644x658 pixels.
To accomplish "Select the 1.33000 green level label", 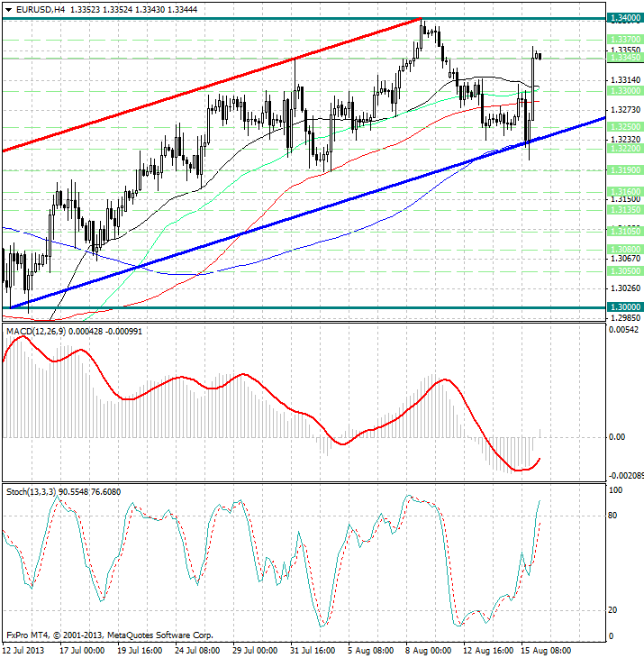I will pyautogui.click(x=625, y=91).
